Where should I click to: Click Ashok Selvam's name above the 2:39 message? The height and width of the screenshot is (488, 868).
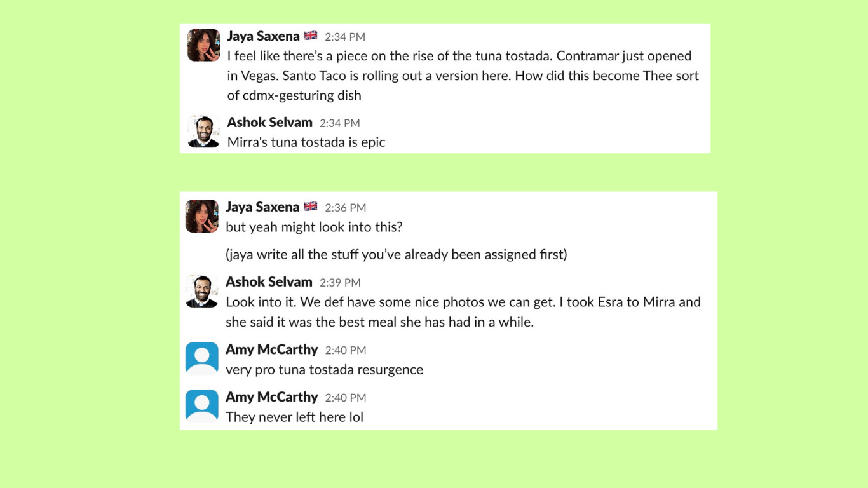pyautogui.click(x=269, y=281)
